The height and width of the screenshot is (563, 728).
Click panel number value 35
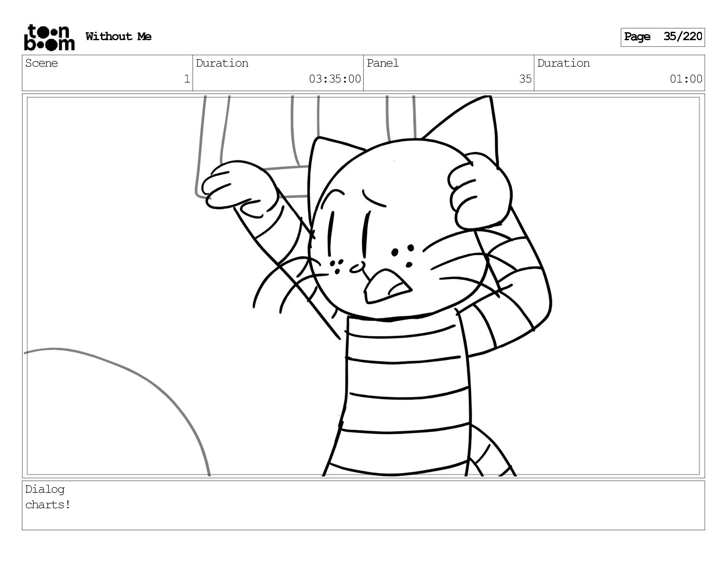coord(525,79)
